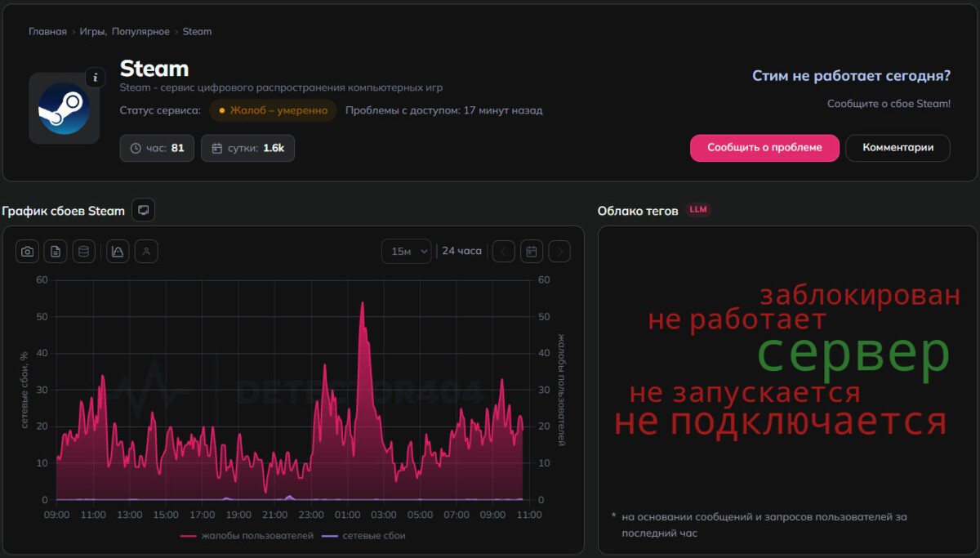Open Популярное breadcrumb link

(140, 32)
